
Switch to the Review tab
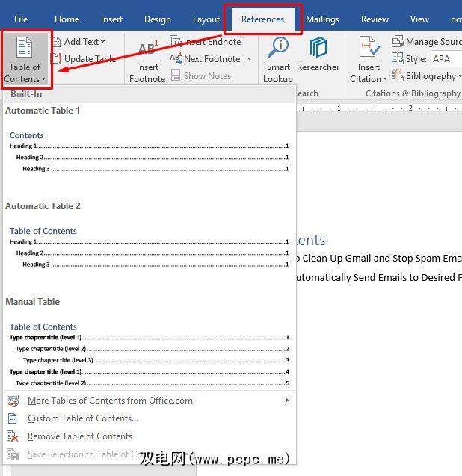click(375, 19)
